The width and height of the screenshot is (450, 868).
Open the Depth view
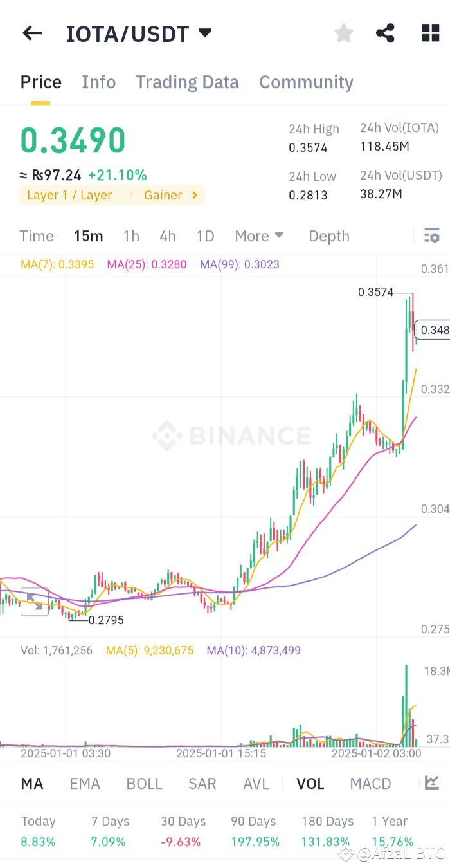(328, 235)
